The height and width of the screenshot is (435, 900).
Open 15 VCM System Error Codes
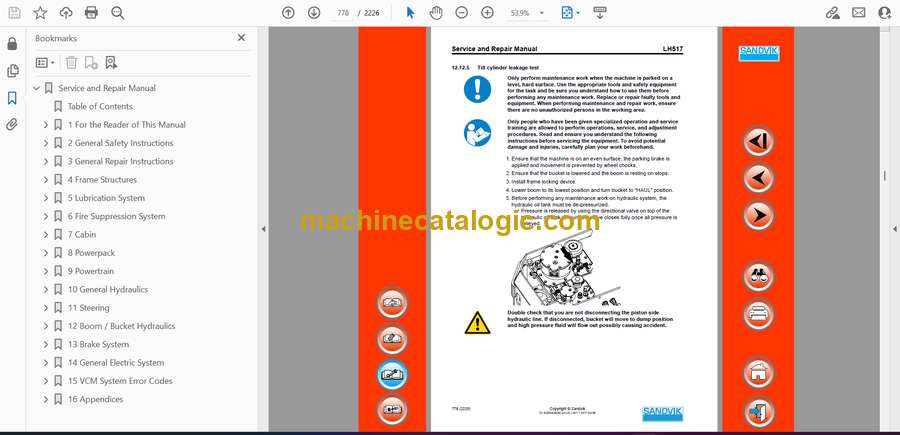(120, 380)
